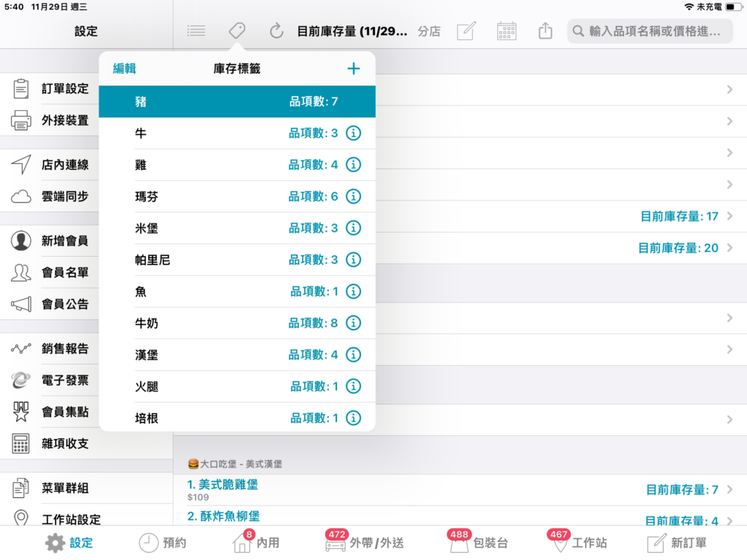
Task: Open chevron for 酥炸魚柳堡 row
Action: tap(729, 521)
